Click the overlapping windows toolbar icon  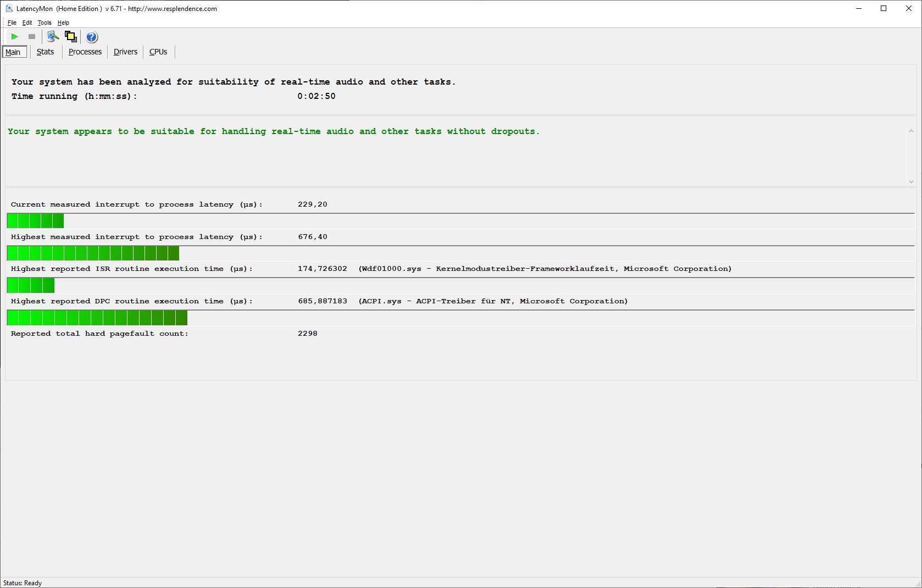click(x=71, y=37)
